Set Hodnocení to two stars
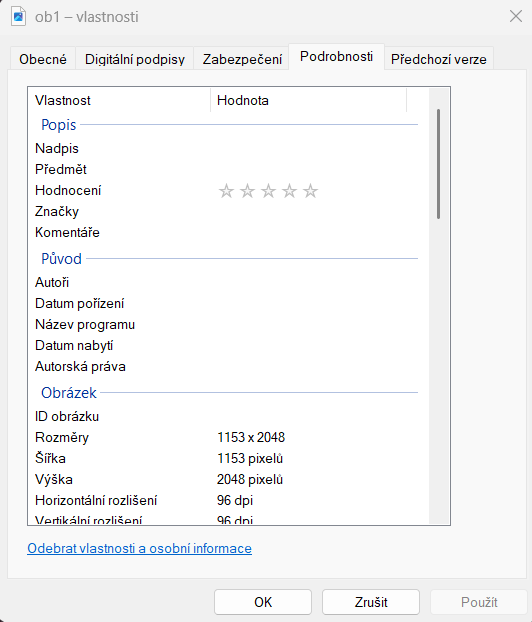 point(247,191)
